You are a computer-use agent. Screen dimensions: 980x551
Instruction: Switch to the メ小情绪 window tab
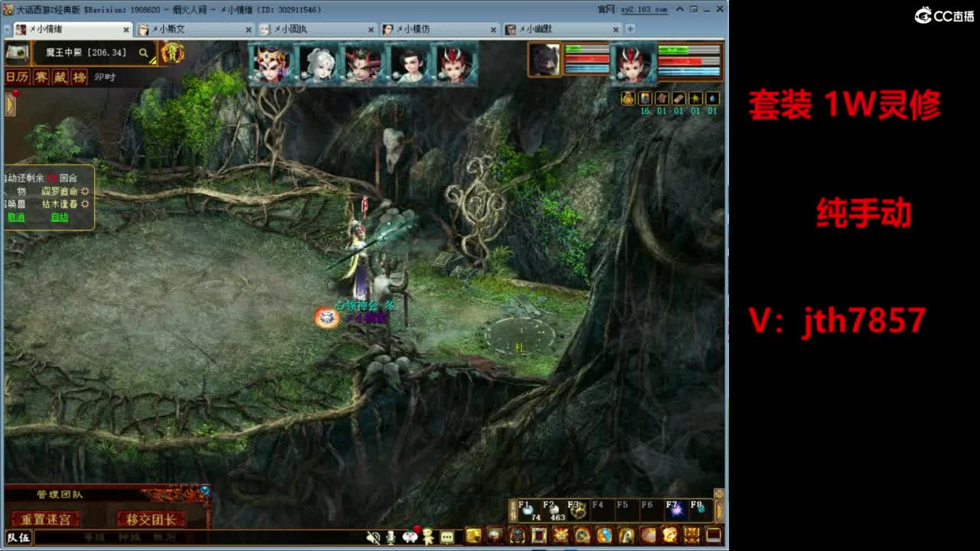(x=73, y=29)
